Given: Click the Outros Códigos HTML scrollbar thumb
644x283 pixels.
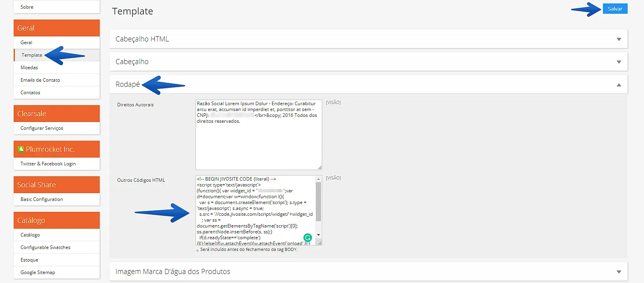Looking at the screenshot, I should point(318,201).
